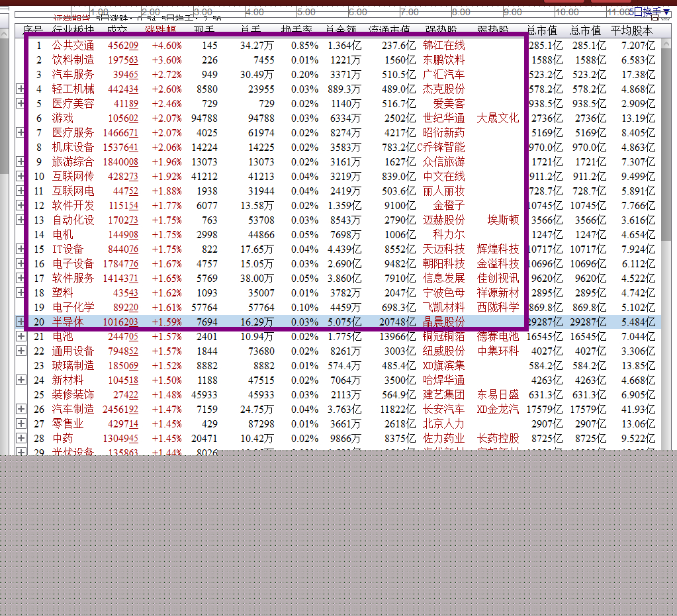Image resolution: width=677 pixels, height=616 pixels.
Task: Expand the 轻工机械 sector row
Action: tap(21, 89)
